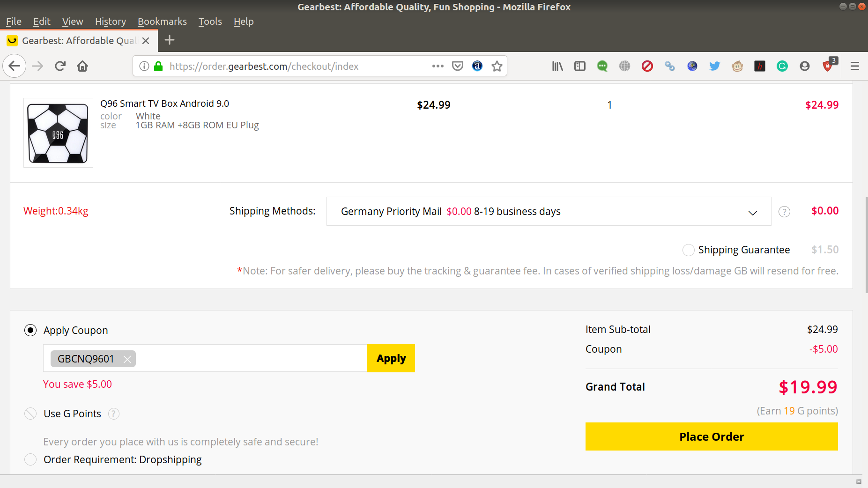The width and height of the screenshot is (868, 488).
Task: Open the Firefox home page icon
Action: click(x=82, y=66)
